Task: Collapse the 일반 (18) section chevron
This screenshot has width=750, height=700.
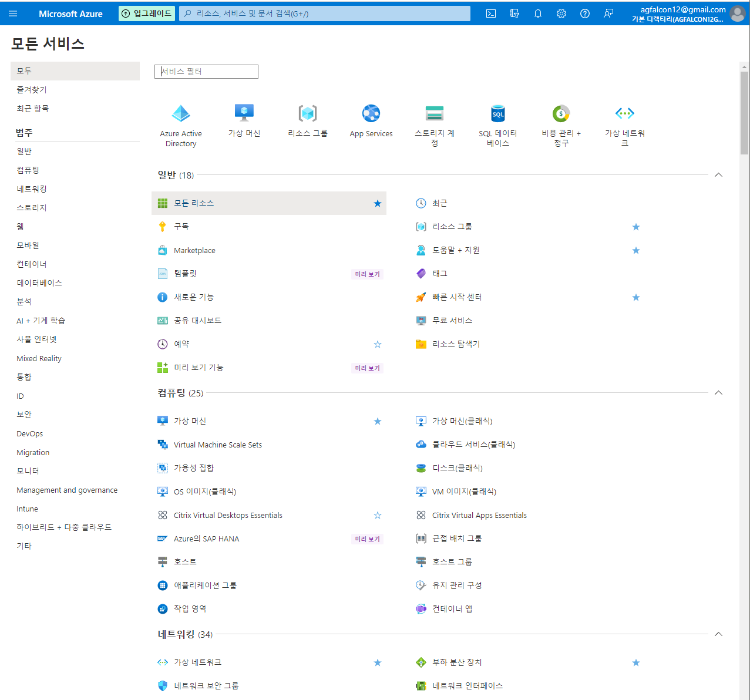Action: point(718,175)
